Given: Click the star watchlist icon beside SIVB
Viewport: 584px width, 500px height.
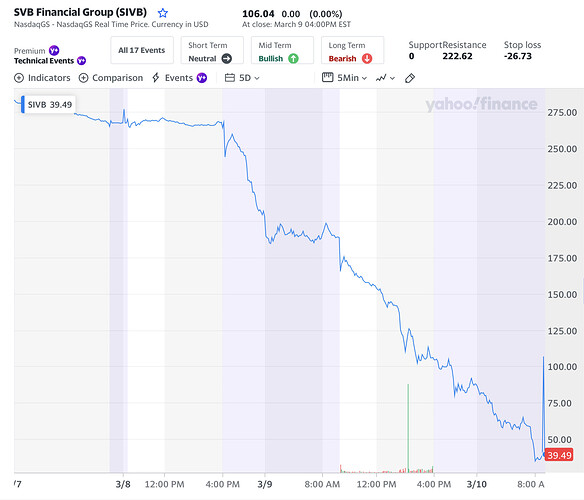Looking at the screenshot, I should tap(162, 13).
